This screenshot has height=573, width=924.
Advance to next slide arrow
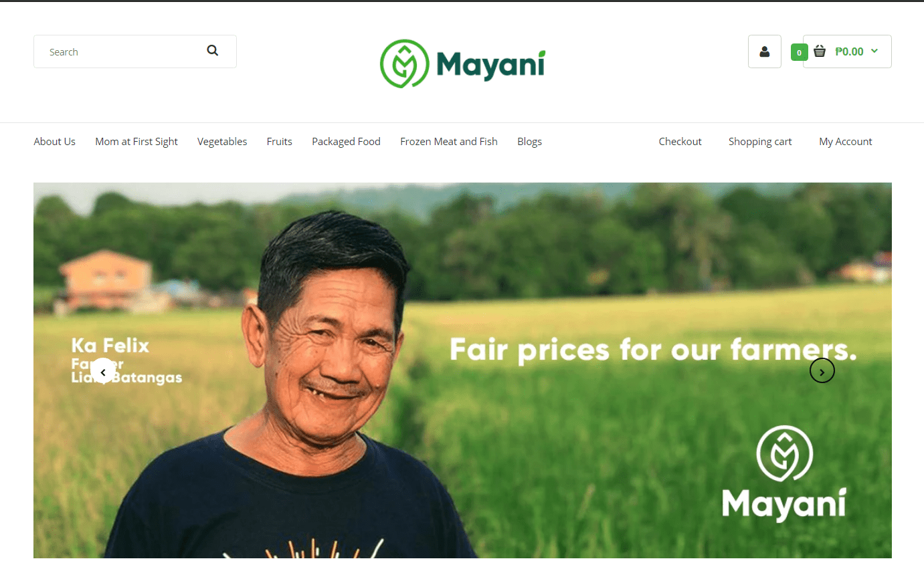click(x=822, y=371)
